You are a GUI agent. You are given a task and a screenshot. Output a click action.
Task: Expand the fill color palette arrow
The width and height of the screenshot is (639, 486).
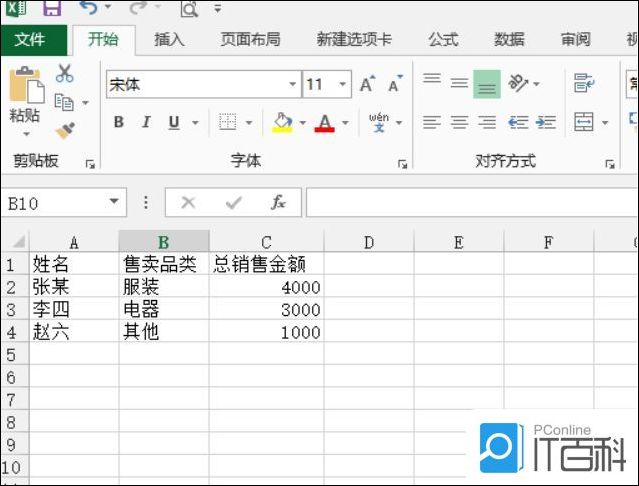tap(302, 123)
